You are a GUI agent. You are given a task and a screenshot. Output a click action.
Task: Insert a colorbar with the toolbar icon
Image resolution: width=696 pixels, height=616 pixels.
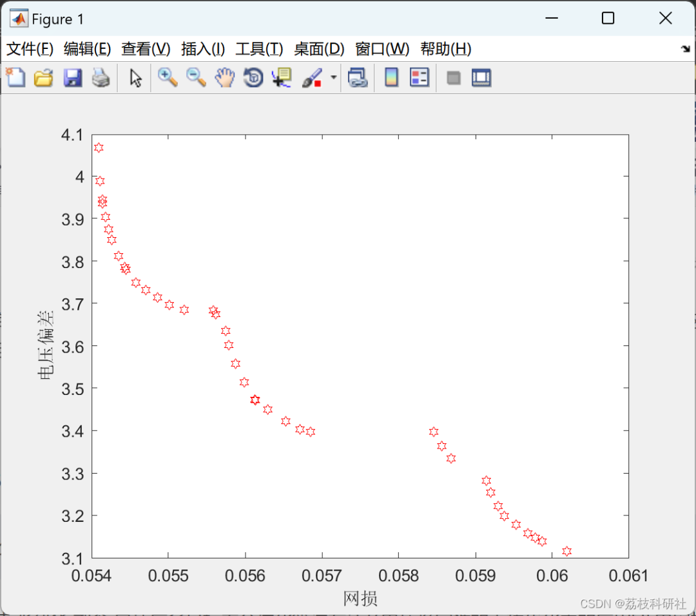tap(391, 78)
